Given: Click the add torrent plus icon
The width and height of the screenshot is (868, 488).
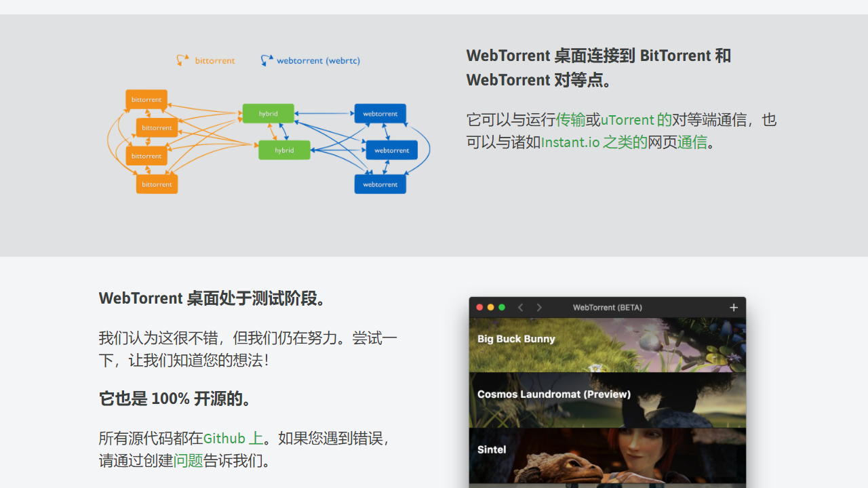Looking at the screenshot, I should click(734, 307).
